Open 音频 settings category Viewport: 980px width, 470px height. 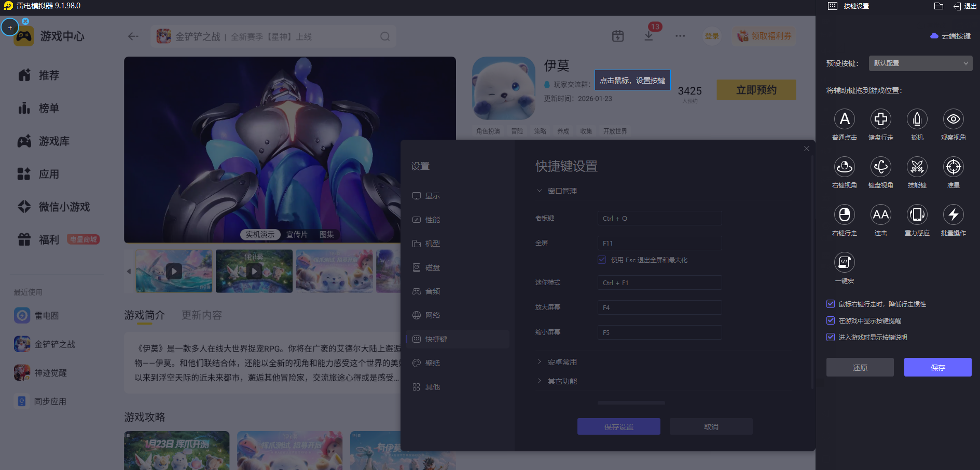coord(458,291)
